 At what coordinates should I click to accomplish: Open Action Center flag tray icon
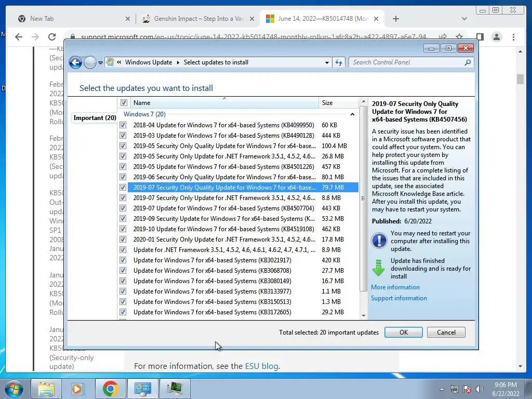coord(467,389)
